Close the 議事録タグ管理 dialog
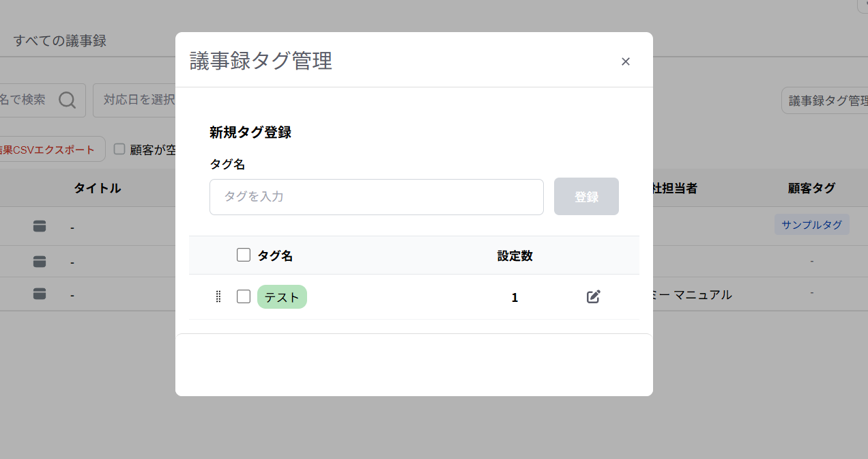Viewport: 868px width, 459px height. [625, 61]
